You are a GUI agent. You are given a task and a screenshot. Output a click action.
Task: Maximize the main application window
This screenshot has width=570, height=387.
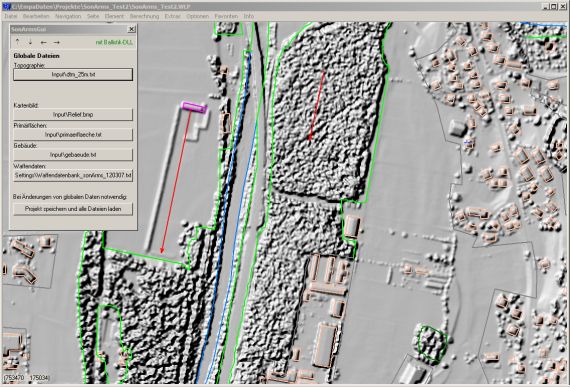pos(553,6)
